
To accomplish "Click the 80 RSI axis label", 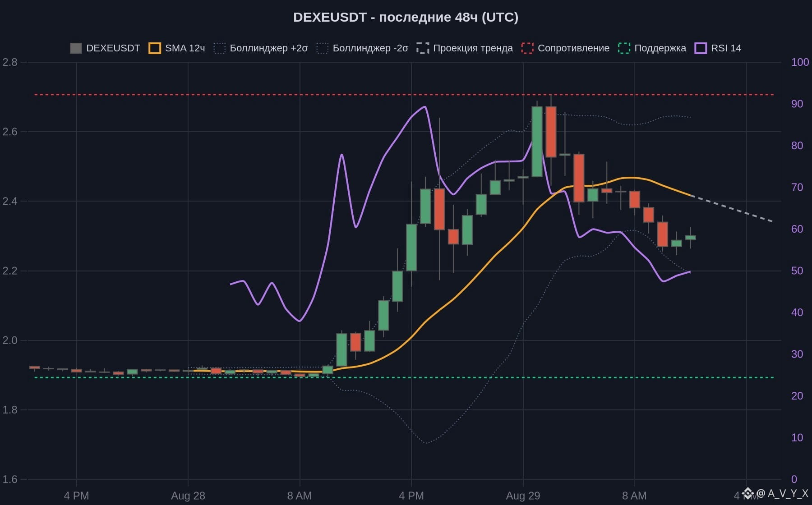I will (797, 146).
